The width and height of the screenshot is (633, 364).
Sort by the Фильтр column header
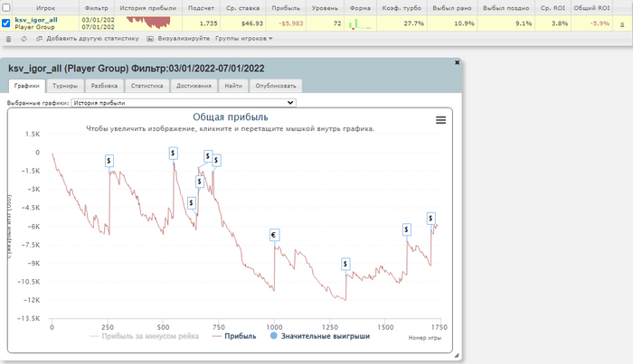[x=97, y=7]
